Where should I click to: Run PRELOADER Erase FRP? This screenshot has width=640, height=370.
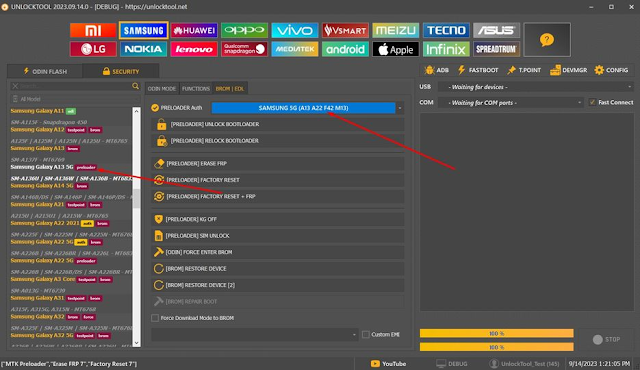click(278, 164)
